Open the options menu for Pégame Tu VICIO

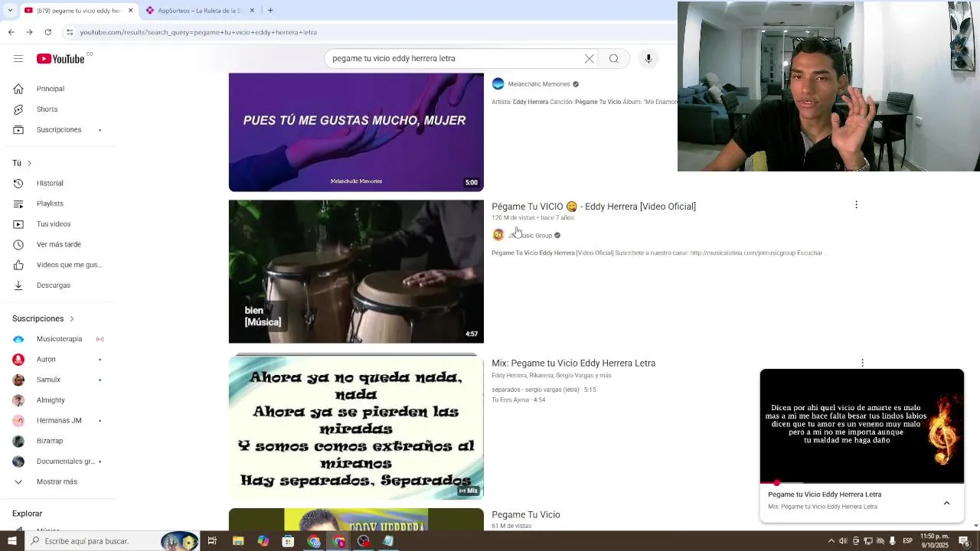click(x=856, y=205)
